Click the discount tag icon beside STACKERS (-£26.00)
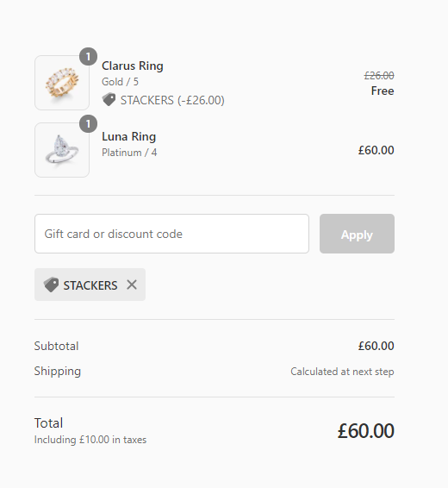This screenshot has height=488, width=448. tap(109, 100)
